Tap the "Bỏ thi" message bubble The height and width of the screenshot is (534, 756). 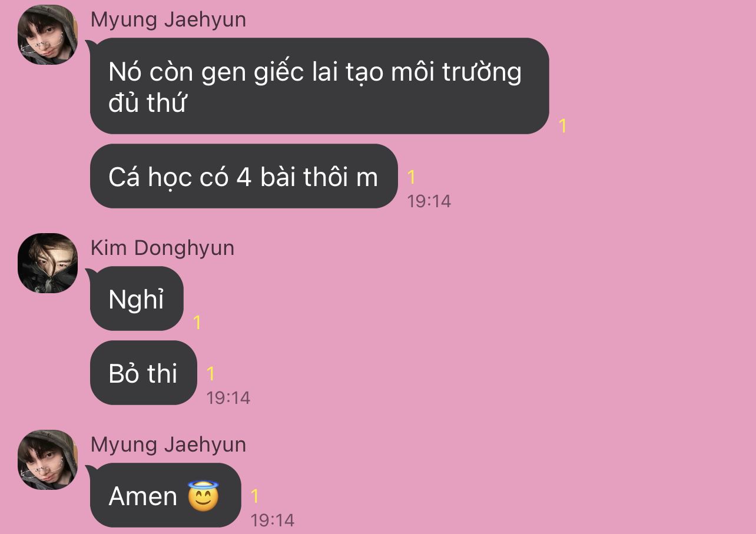pos(143,373)
